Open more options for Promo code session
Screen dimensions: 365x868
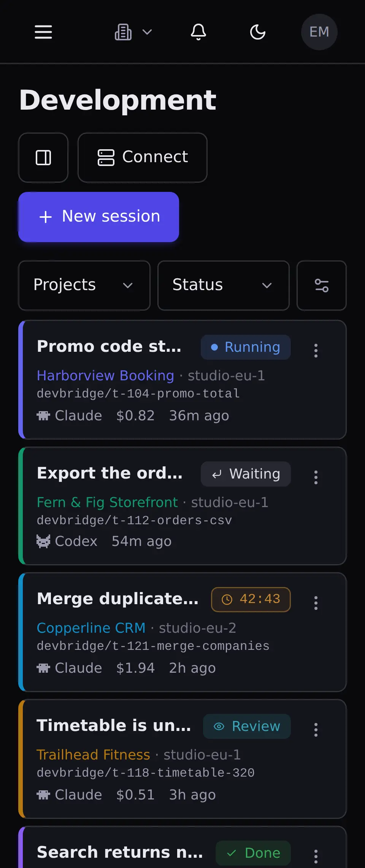pos(316,351)
